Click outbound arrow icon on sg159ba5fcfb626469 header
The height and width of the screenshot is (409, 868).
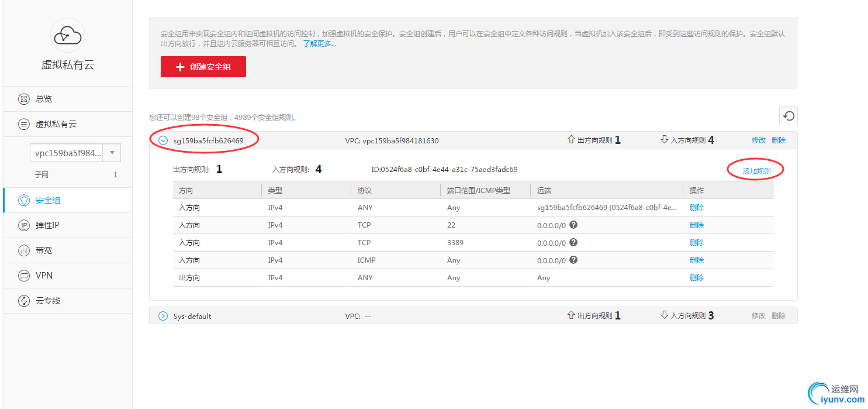pyautogui.click(x=571, y=140)
